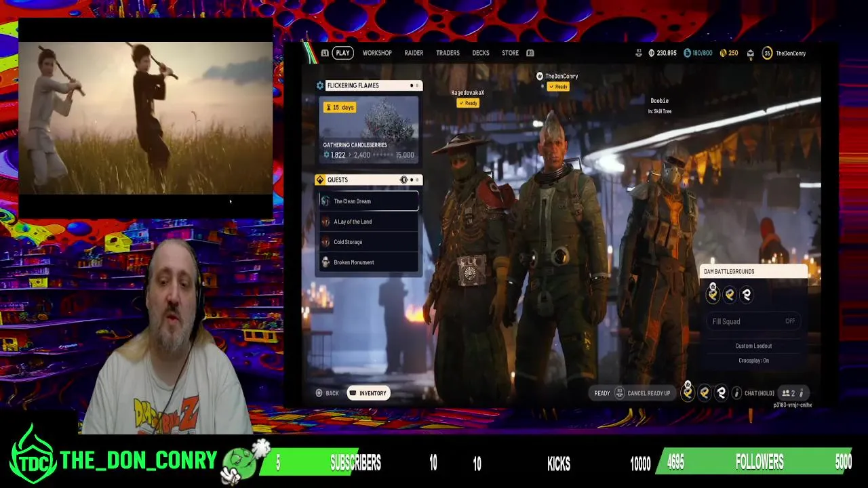Click party leader icon beside TheDonConry name
Image resolution: width=868 pixels, height=488 pixels.
[x=540, y=77]
